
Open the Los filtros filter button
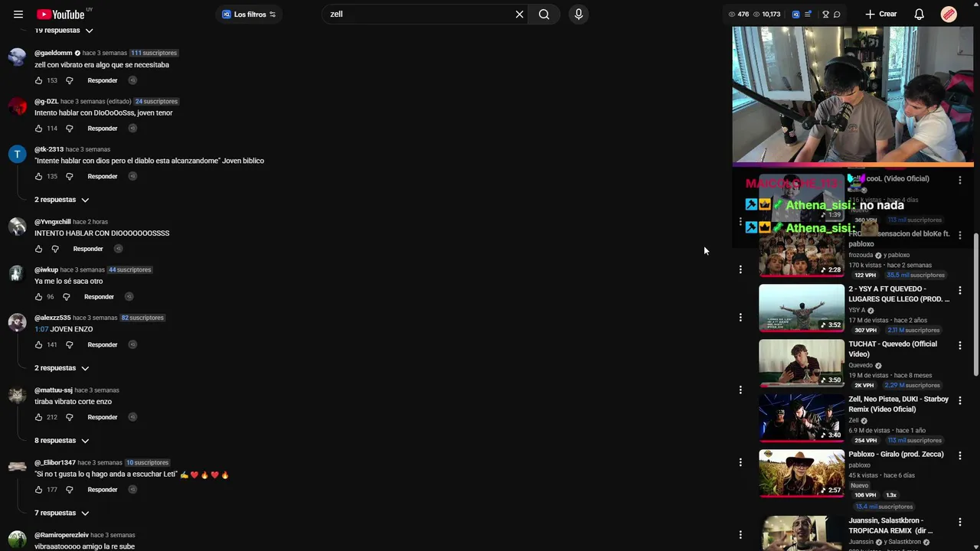[249, 15]
